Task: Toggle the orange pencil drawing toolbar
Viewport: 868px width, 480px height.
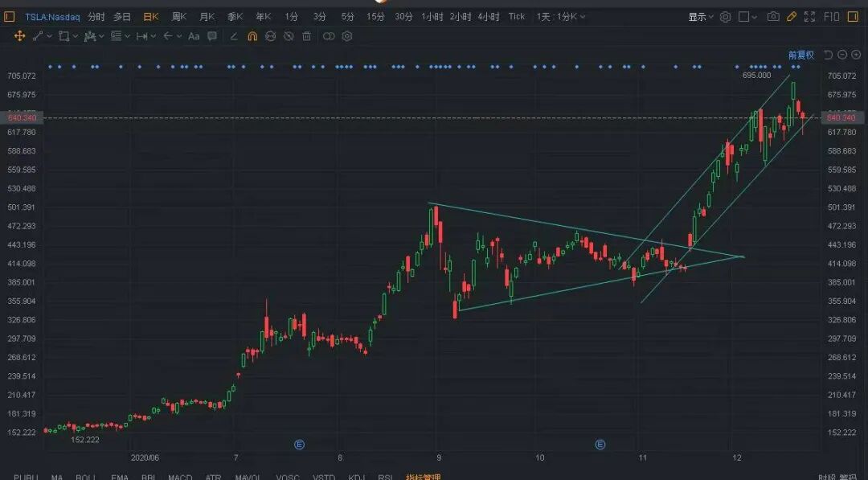Action: click(792, 17)
